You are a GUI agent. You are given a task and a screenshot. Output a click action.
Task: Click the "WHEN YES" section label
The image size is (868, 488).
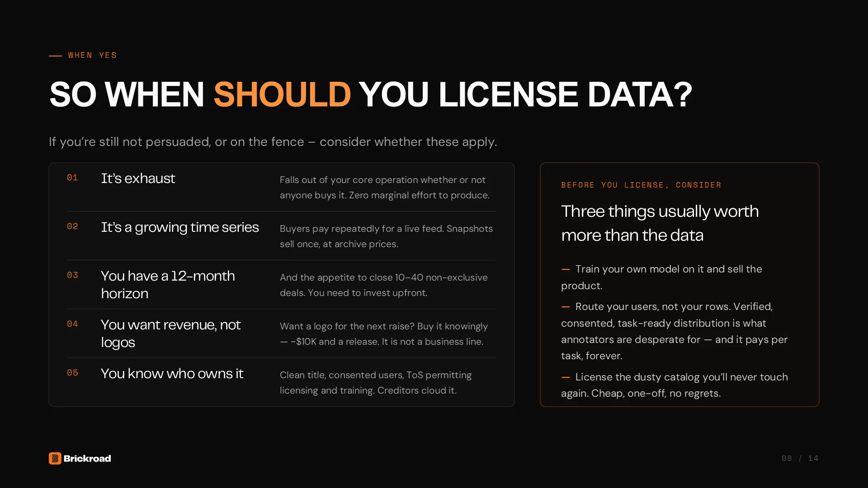(92, 55)
